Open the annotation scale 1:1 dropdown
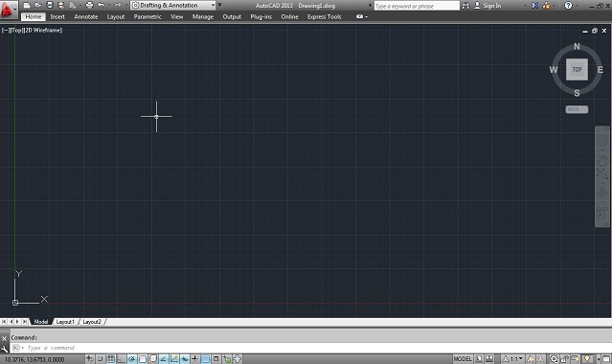The width and height of the screenshot is (612, 364). [513, 358]
